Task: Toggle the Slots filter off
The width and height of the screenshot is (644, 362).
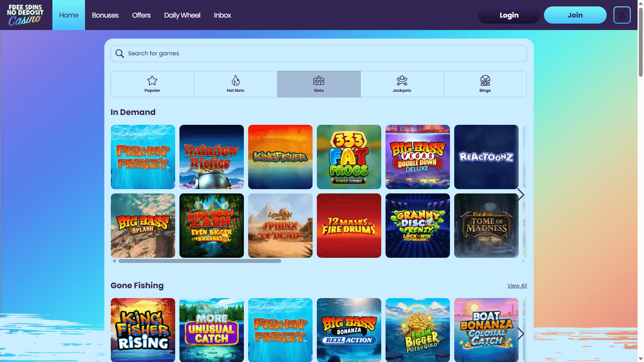Action: 319,84
